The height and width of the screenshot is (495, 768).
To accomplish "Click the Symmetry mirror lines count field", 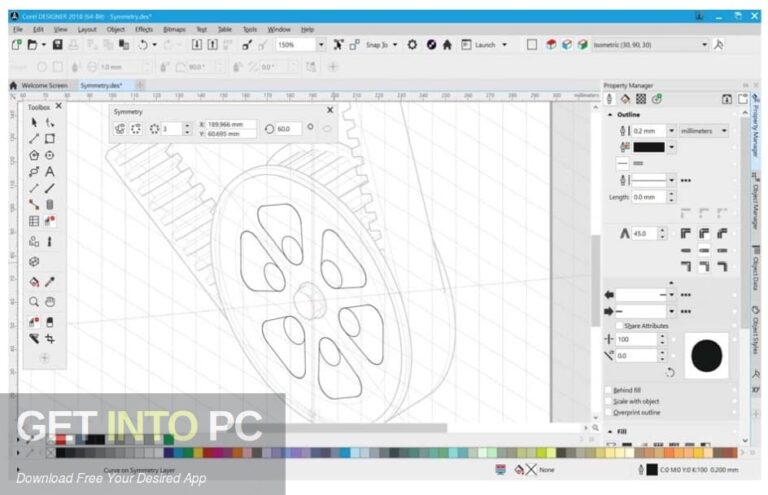I will tap(171, 129).
